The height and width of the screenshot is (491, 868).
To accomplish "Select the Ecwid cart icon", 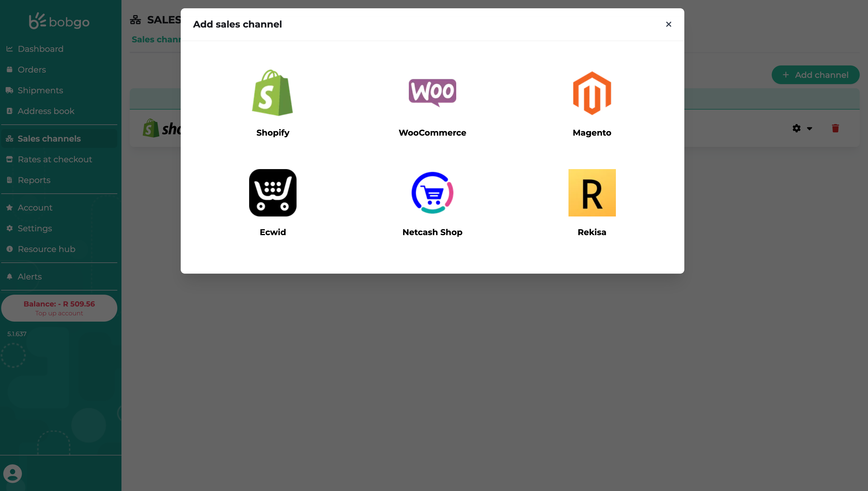I will tap(273, 192).
